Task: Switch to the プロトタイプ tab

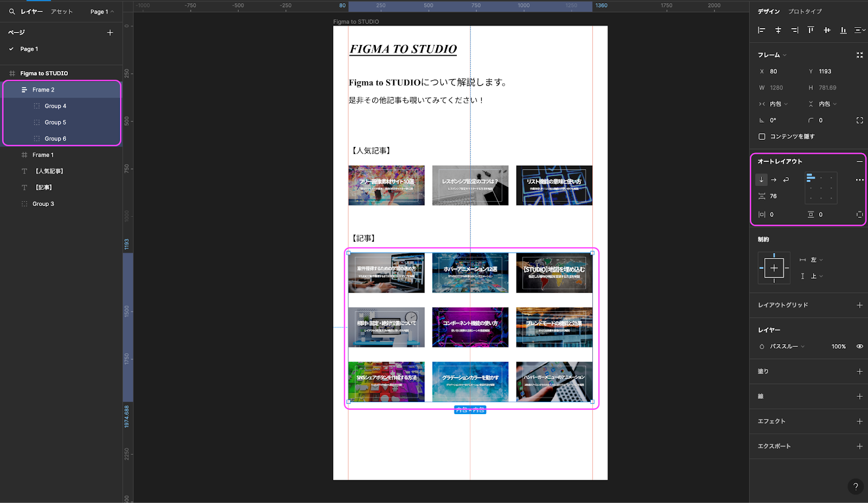Action: click(805, 11)
